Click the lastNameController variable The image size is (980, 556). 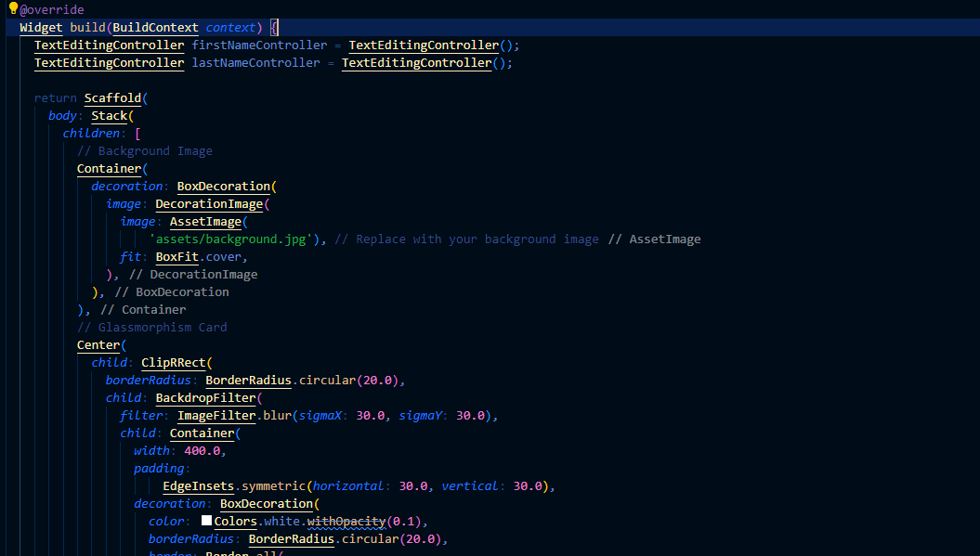pyautogui.click(x=255, y=62)
